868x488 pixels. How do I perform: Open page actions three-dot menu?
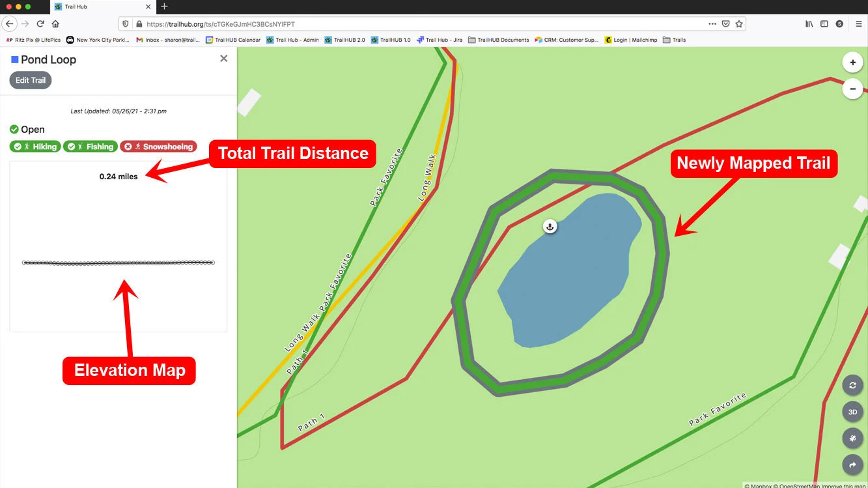pos(712,24)
